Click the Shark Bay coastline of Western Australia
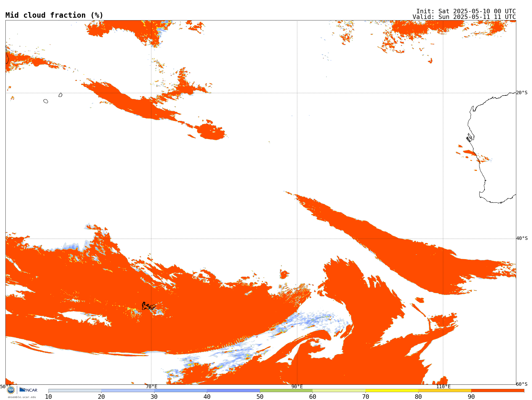 pos(470,137)
